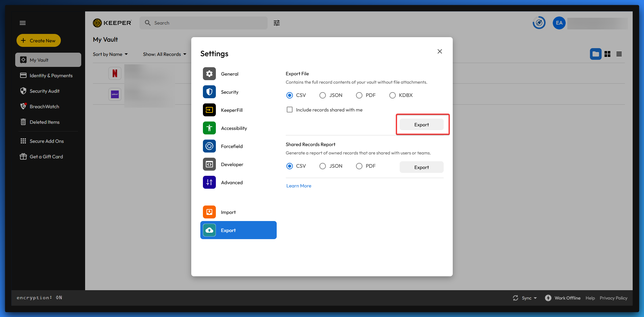The image size is (644, 317).
Task: Follow the Learn More link
Action: 299,186
